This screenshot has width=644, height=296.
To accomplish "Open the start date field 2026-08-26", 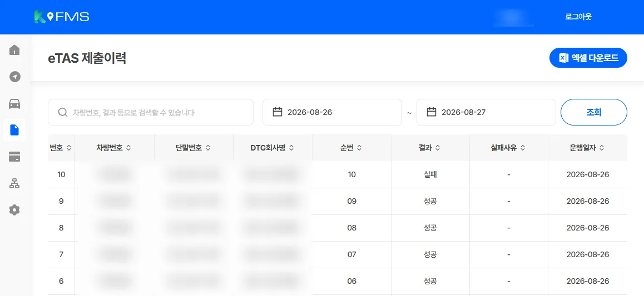I will point(332,112).
